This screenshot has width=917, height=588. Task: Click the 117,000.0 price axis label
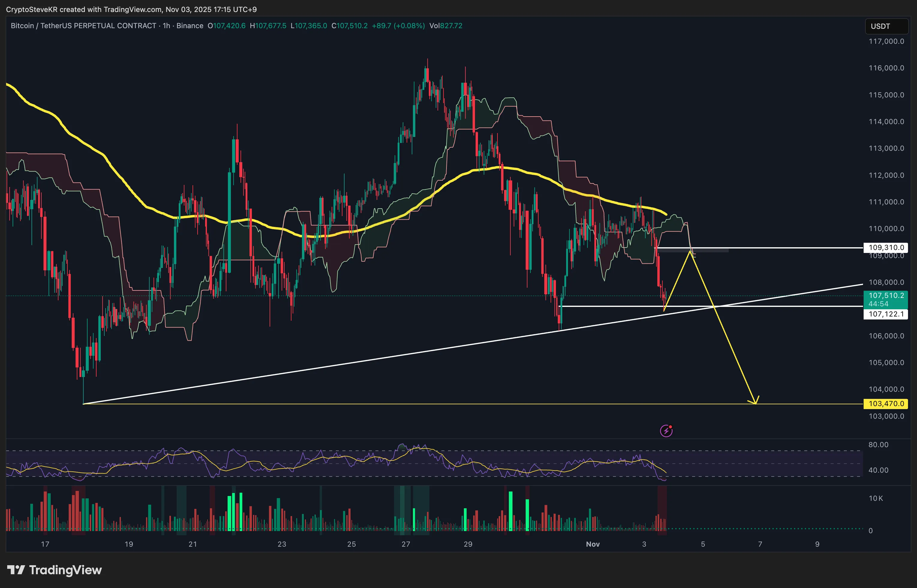(886, 41)
